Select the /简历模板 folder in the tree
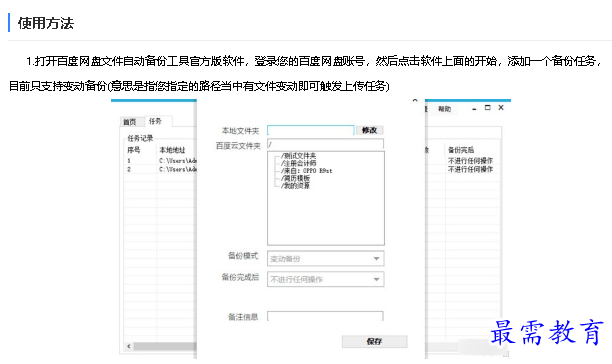 [295, 178]
